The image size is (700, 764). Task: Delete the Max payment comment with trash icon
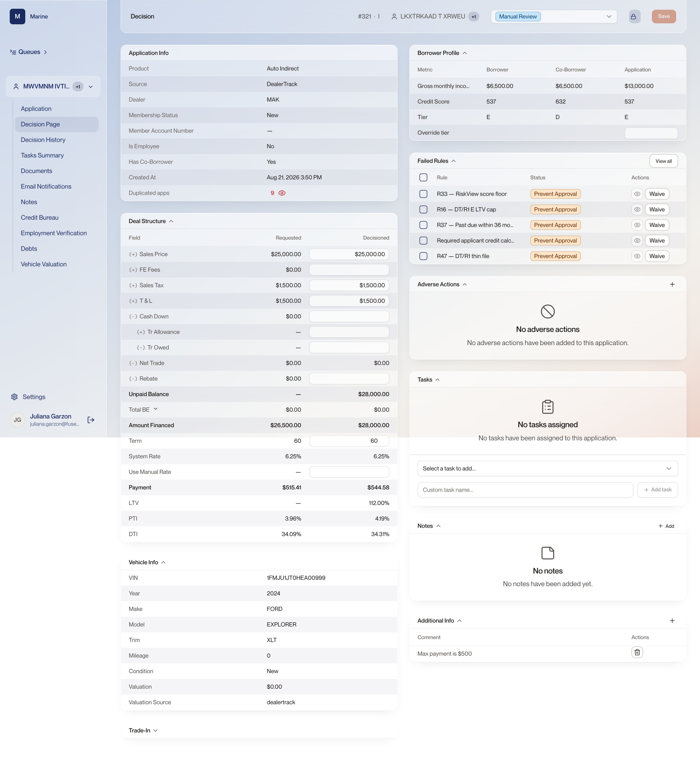637,652
